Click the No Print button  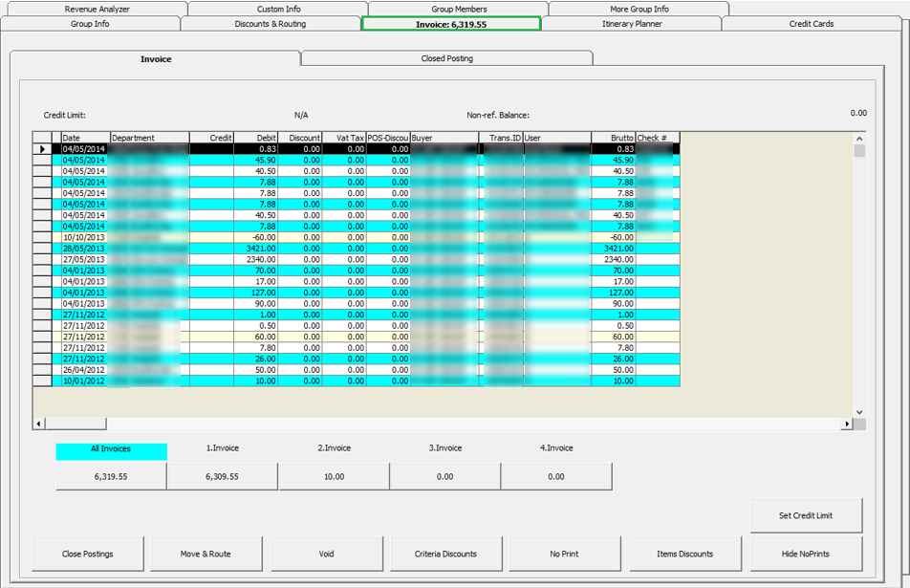pyautogui.click(x=564, y=554)
